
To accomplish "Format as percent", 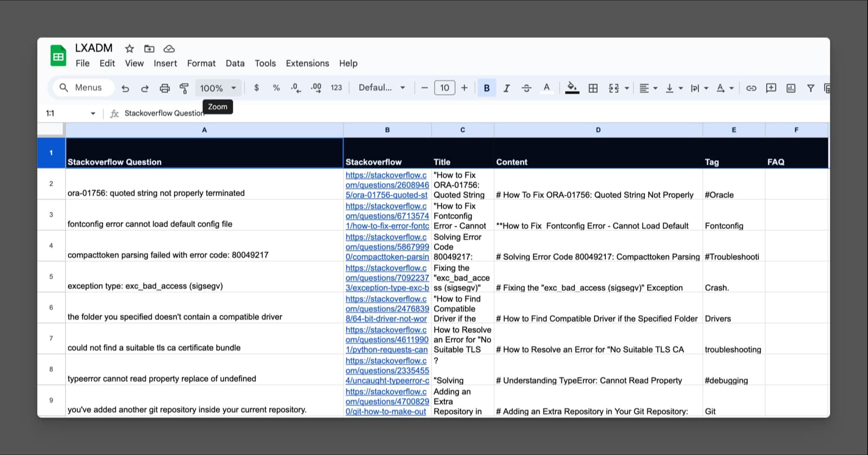I will (x=276, y=87).
